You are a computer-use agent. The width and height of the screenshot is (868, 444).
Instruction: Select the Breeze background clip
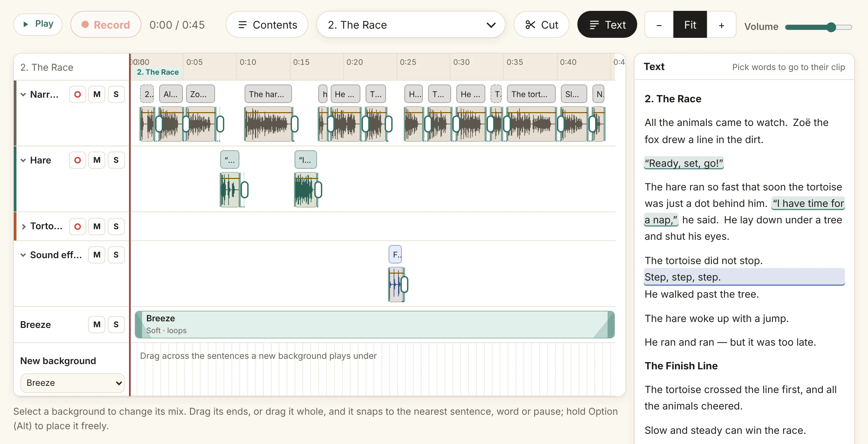(x=374, y=324)
